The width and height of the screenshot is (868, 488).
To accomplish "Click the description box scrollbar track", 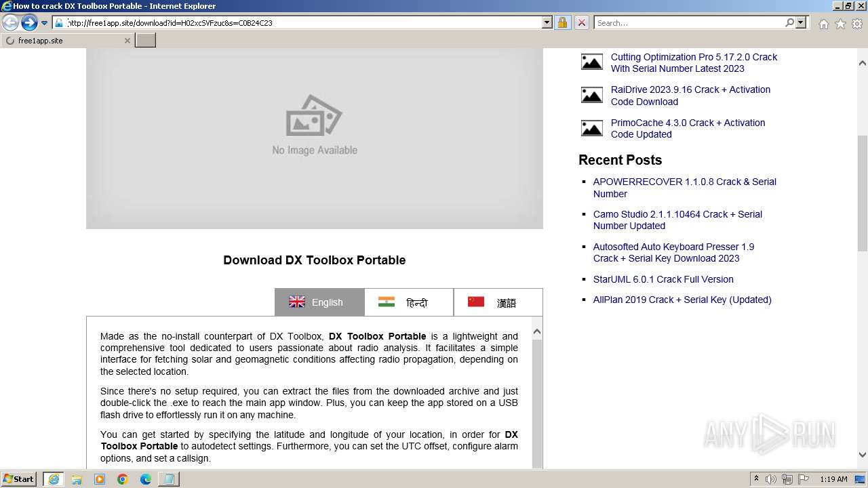I will point(537,403).
